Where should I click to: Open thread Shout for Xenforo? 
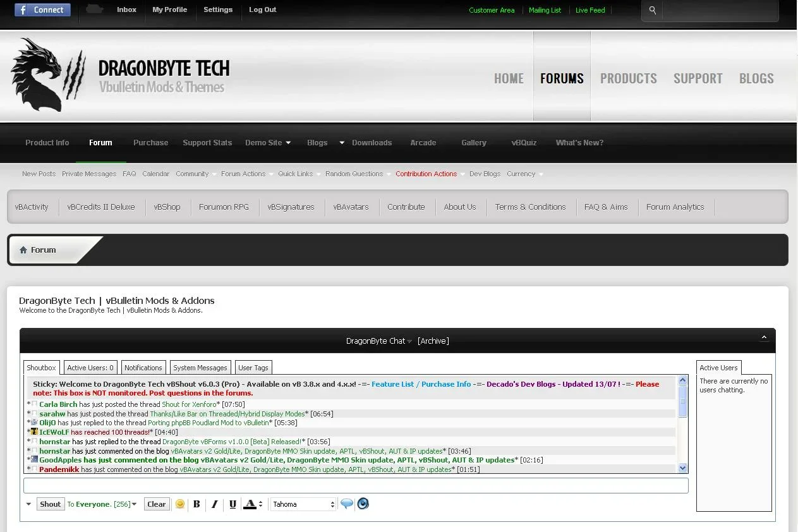point(189,404)
